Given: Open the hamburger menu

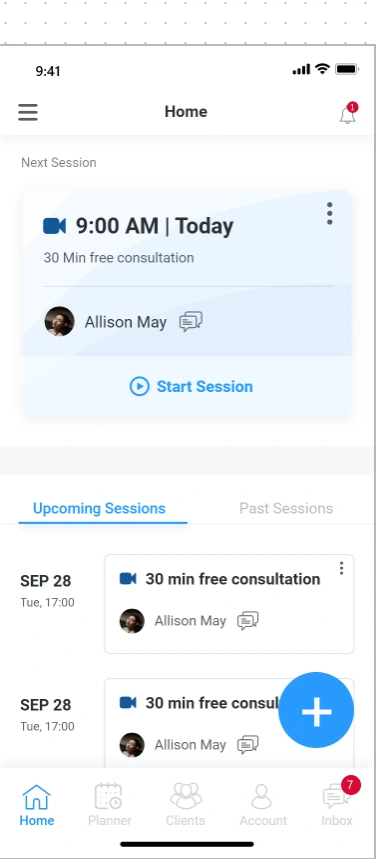Looking at the screenshot, I should point(28,112).
